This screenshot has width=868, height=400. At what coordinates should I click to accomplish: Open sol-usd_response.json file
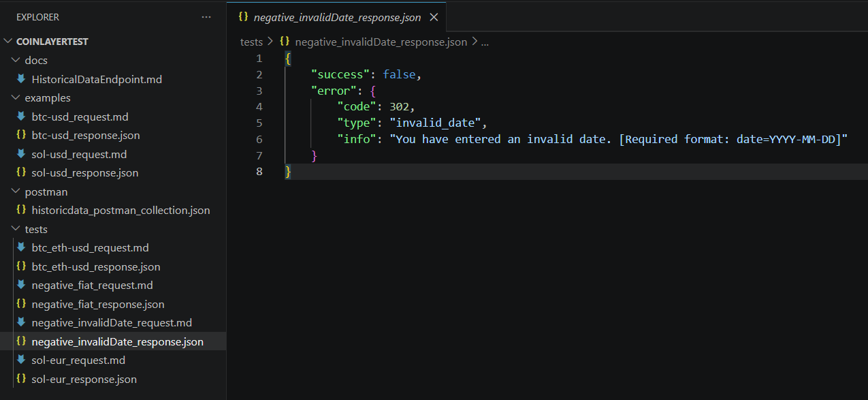click(x=85, y=173)
